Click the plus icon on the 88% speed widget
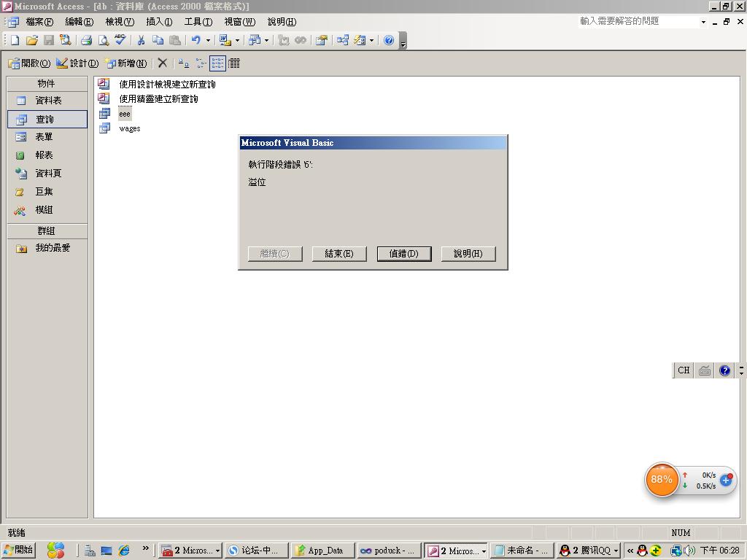The height and width of the screenshot is (560, 747). pos(726,480)
